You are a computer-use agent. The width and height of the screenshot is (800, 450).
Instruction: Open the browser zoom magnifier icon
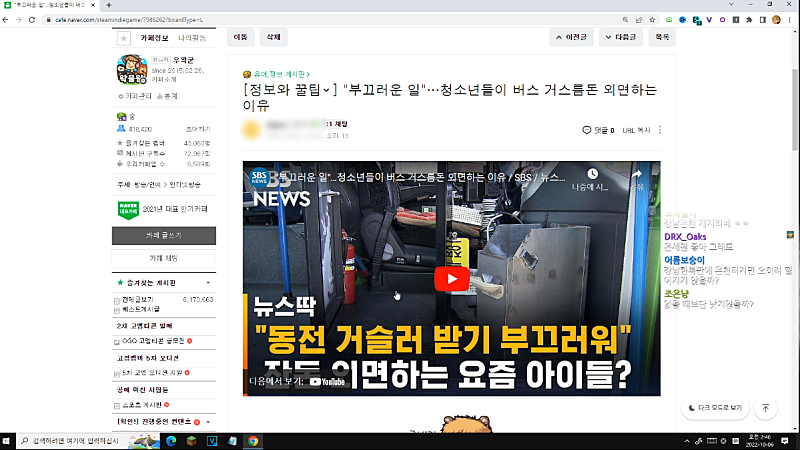click(625, 20)
